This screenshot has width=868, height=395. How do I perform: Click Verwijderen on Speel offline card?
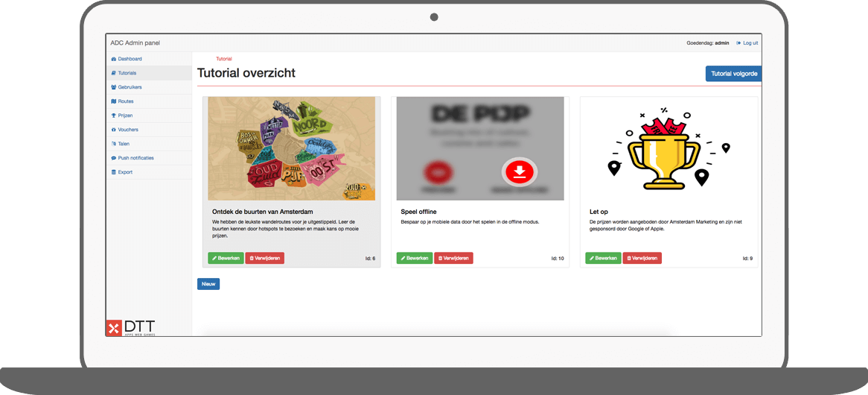click(453, 258)
